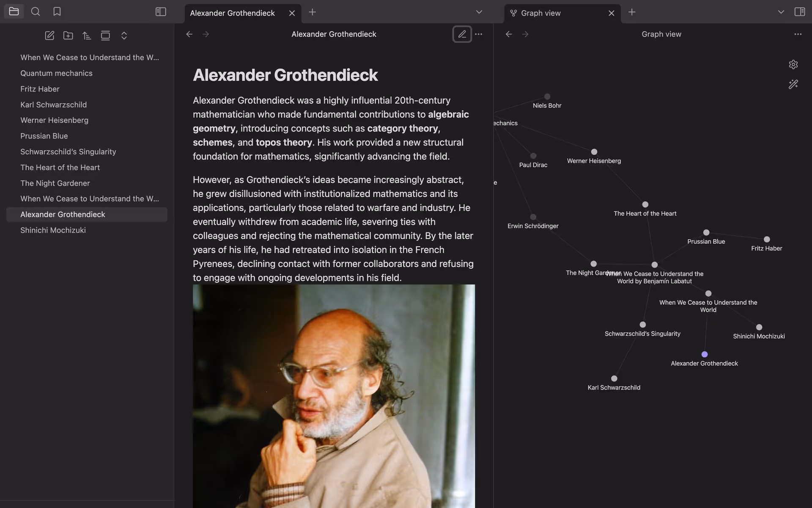The width and height of the screenshot is (812, 508).
Task: Click the new note icon
Action: 49,36
